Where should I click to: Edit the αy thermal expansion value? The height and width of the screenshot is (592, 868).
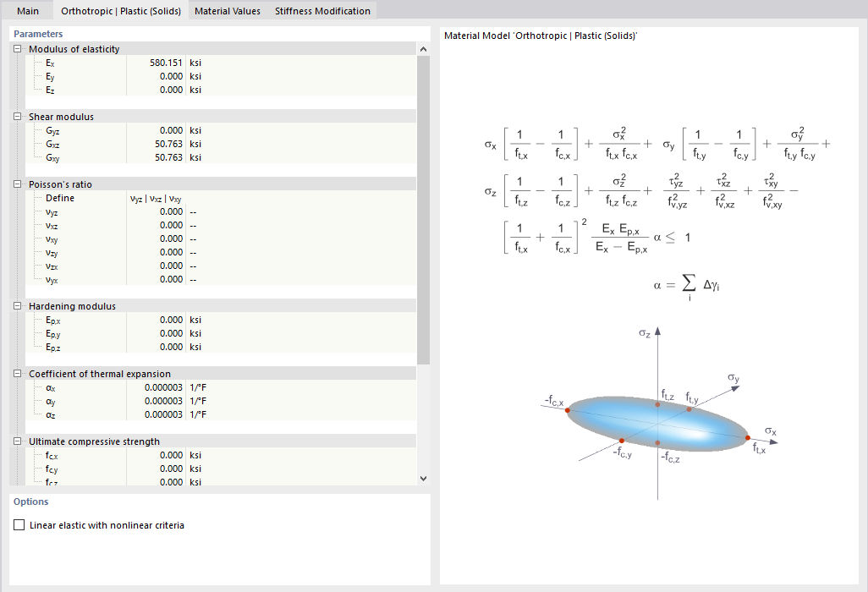[157, 401]
